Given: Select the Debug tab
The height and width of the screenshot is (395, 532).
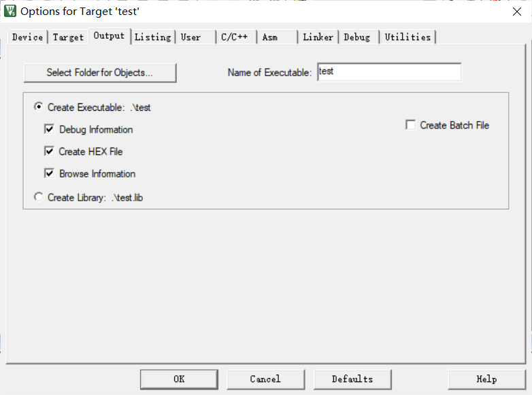Looking at the screenshot, I should [359, 37].
